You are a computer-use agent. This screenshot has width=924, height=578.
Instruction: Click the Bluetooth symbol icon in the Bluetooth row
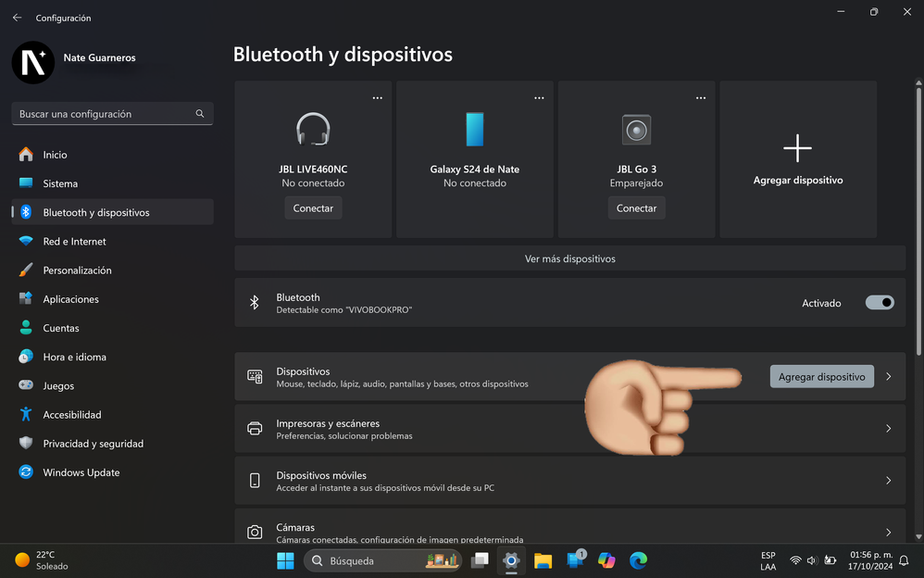(254, 303)
